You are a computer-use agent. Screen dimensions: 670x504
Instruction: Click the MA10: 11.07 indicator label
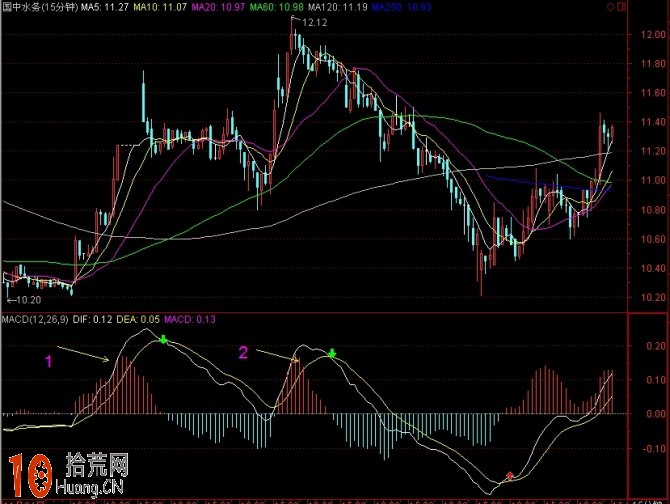pos(160,7)
